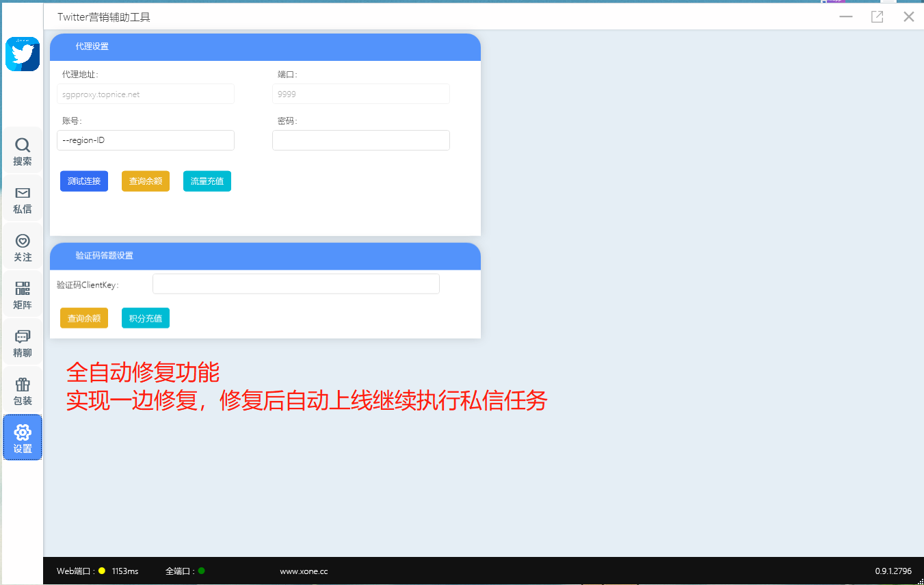The image size is (924, 585).
Task: Click the 流量充值 traffic recharge button
Action: click(207, 181)
